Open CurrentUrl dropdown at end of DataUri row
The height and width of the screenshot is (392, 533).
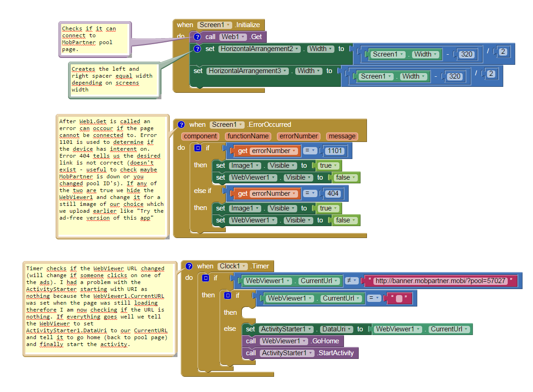(449, 329)
